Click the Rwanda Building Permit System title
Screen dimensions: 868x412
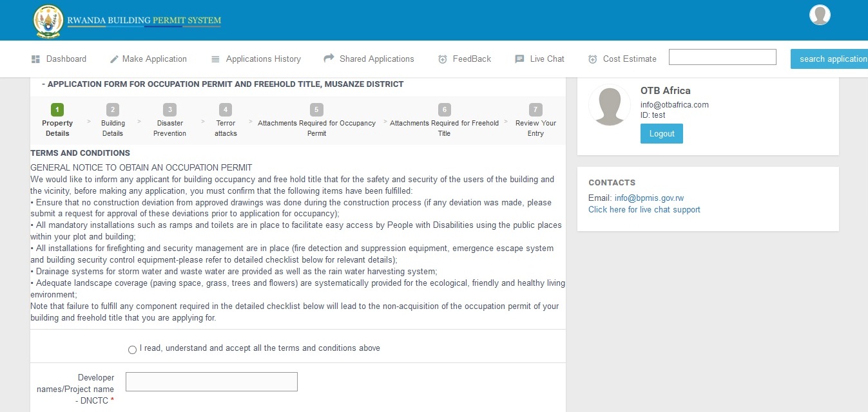144,21
